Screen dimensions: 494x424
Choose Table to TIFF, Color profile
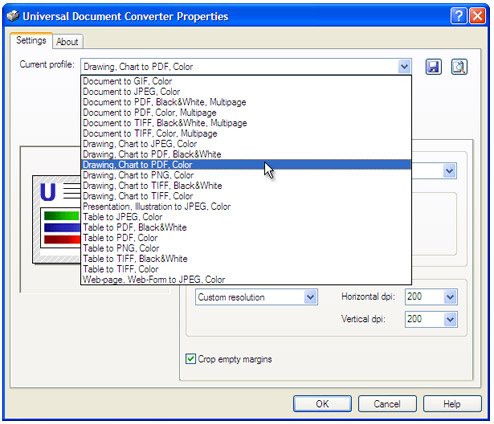pyautogui.click(x=246, y=269)
